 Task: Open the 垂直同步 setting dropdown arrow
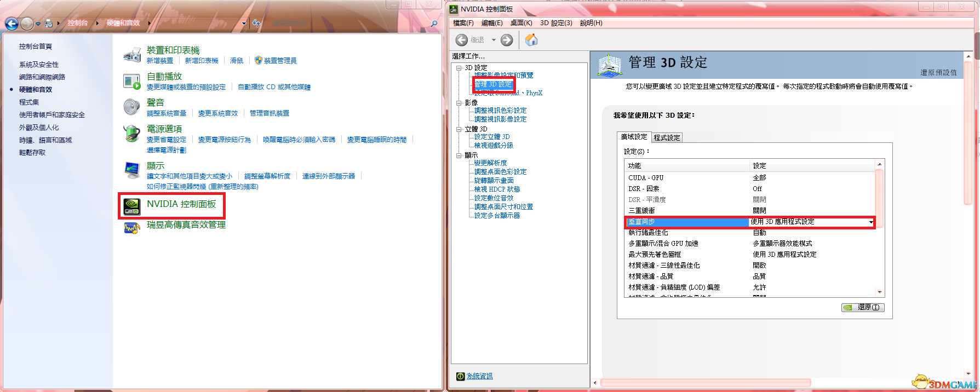[x=870, y=222]
